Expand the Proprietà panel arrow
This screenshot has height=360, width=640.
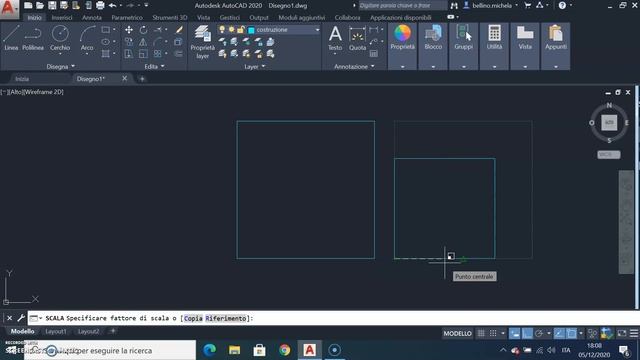click(402, 67)
